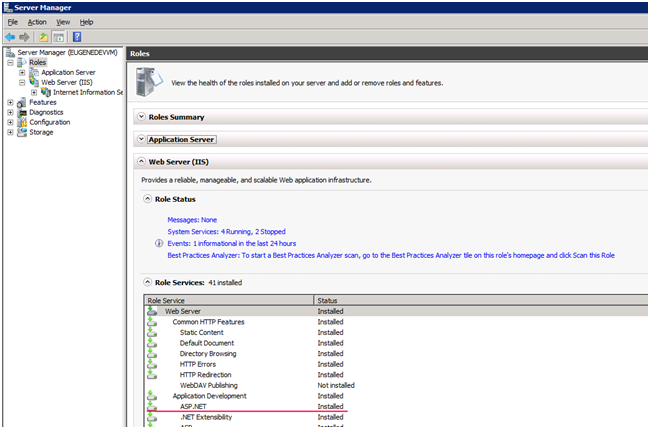
Task: Open the Events informational link
Action: pyautogui.click(x=231, y=243)
